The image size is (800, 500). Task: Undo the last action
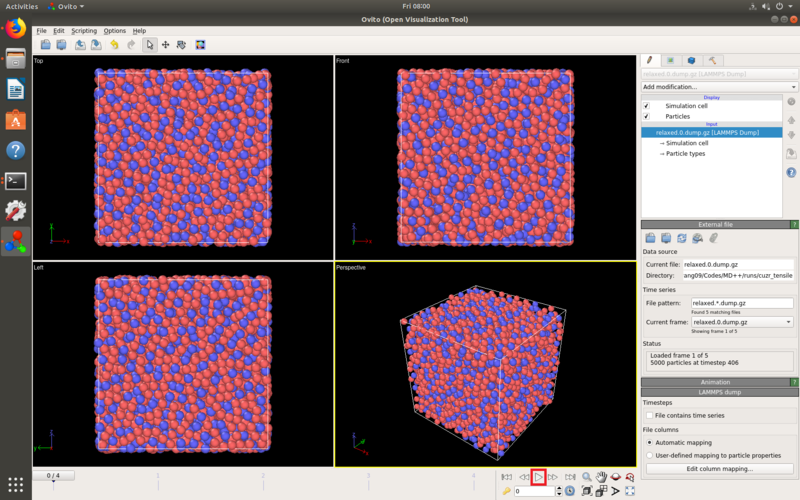point(114,45)
